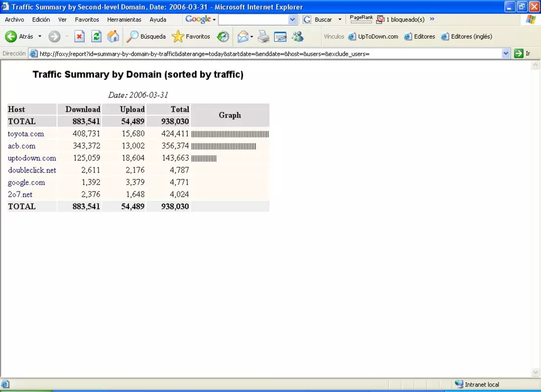Open the Messenger people icon
The image size is (541, 392).
297,36
